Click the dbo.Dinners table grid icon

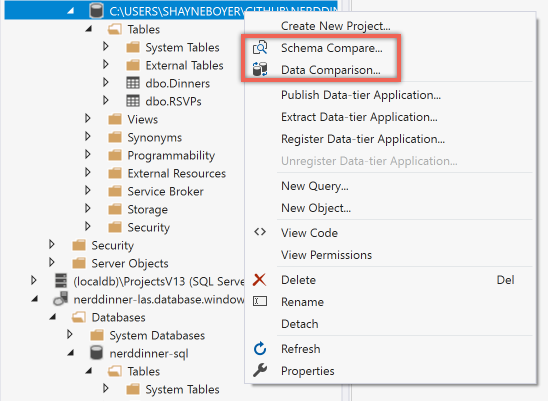pyautogui.click(x=133, y=83)
